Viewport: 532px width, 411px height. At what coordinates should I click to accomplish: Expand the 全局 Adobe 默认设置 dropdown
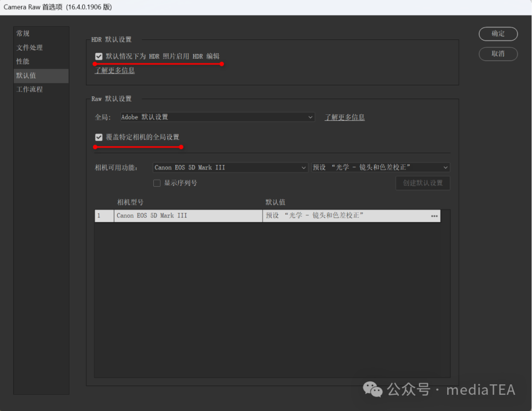click(x=217, y=117)
